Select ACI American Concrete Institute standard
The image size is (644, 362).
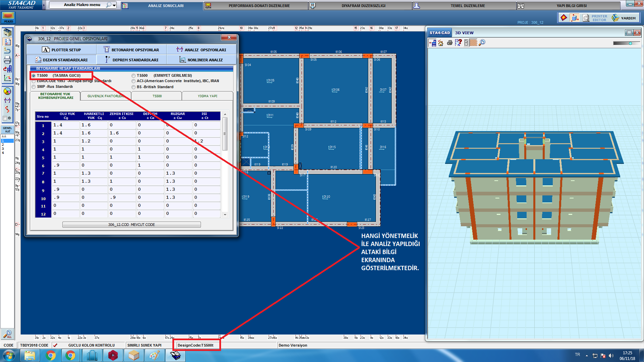[x=133, y=81]
